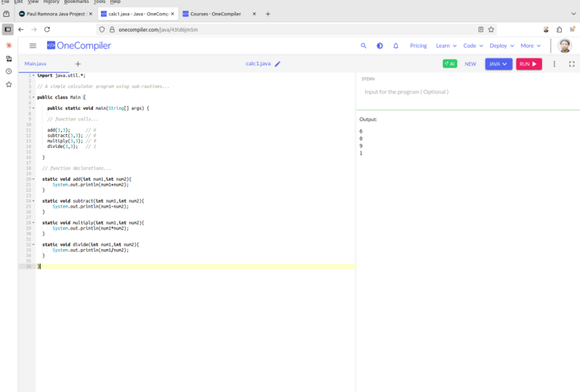Collapse the divide method fold at line 32
The image size is (580, 392).
[33, 245]
